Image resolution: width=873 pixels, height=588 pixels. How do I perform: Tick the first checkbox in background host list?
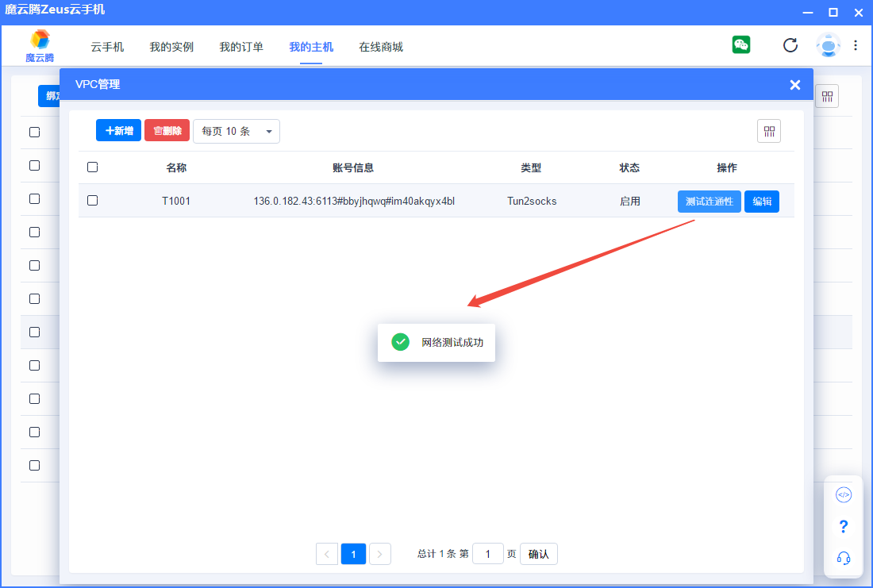point(34,133)
